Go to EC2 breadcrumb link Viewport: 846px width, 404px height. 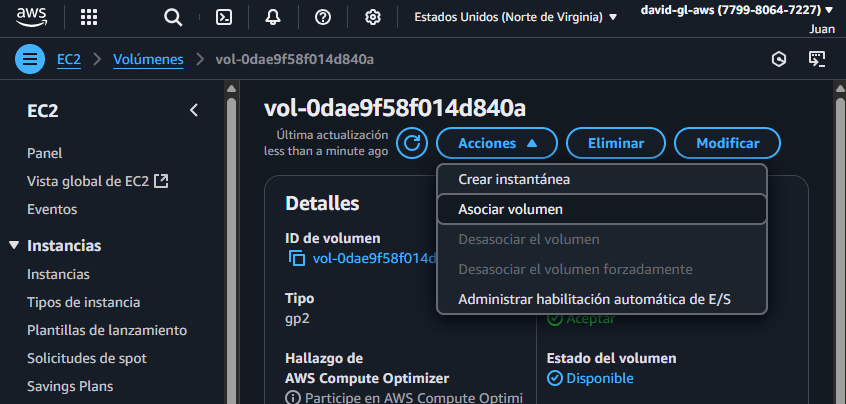69,59
